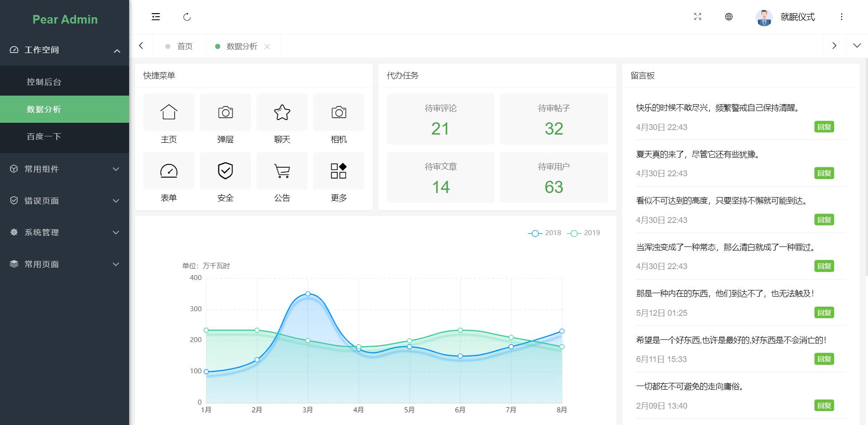Expand the 常用组件 sidebar menu
This screenshot has width=868, height=425.
tap(64, 169)
